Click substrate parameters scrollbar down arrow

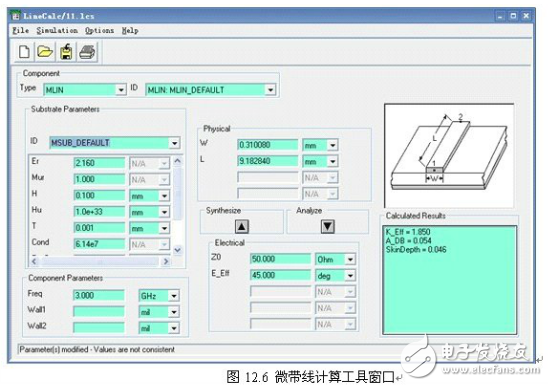click(x=178, y=250)
